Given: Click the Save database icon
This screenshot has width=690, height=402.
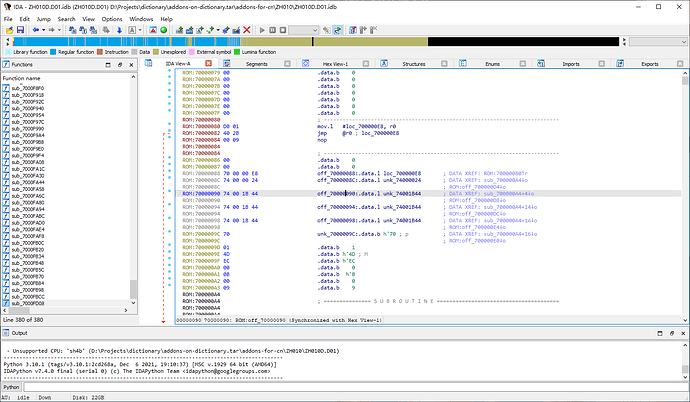Looking at the screenshot, I should [21, 31].
